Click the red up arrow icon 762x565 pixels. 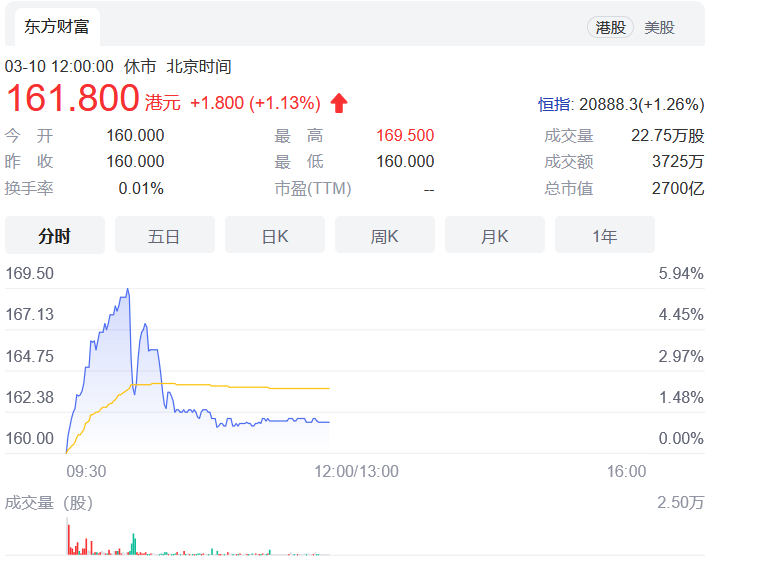(339, 103)
